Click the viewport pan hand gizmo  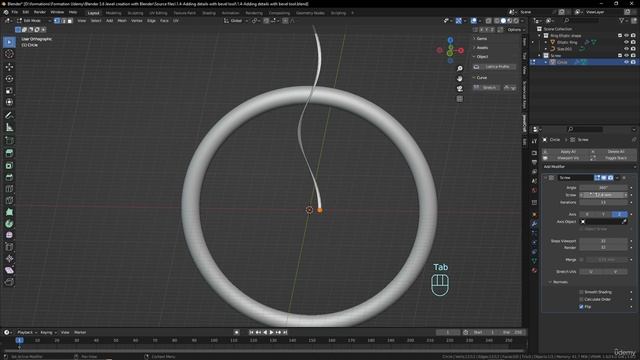[x=460, y=78]
